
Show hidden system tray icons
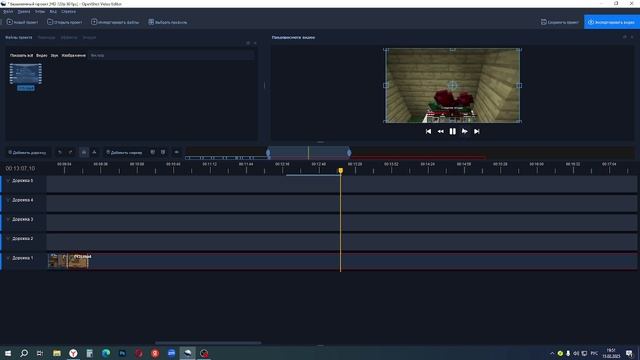click(x=552, y=353)
